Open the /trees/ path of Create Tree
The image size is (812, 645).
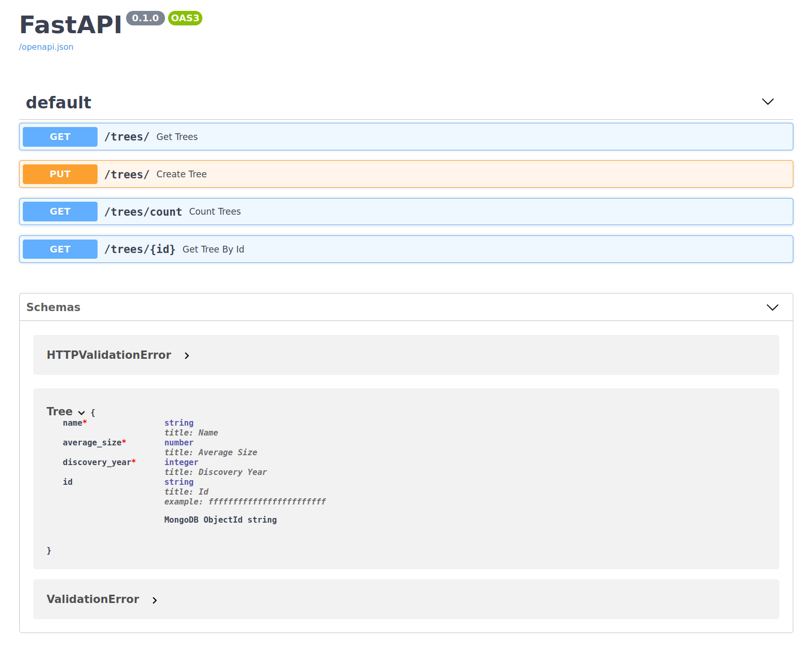point(127,175)
